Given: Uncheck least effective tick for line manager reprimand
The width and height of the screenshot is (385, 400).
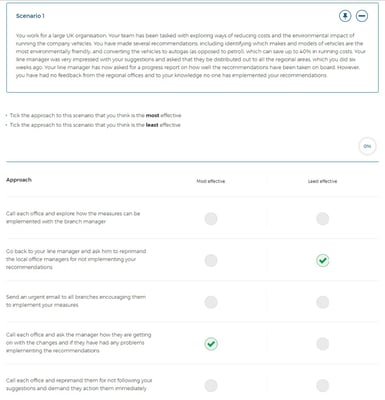Looking at the screenshot, I should (x=323, y=260).
